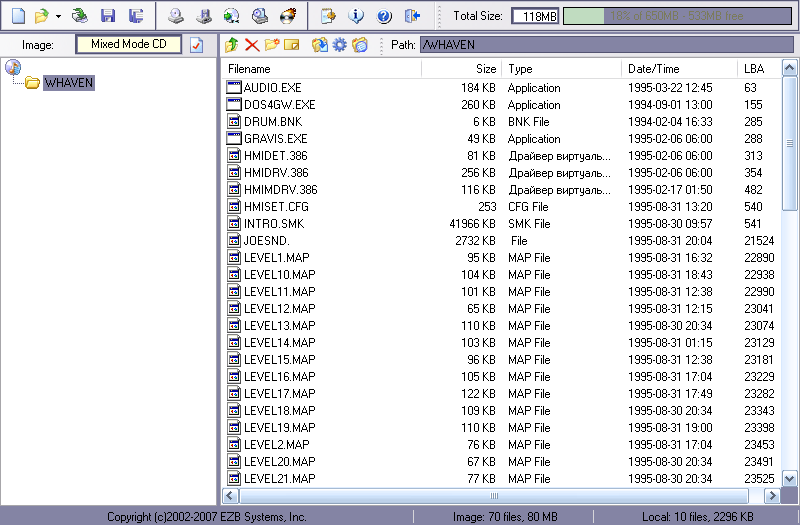Click the New image toolbar icon
Viewport: 800px width, 525px height.
(18, 16)
